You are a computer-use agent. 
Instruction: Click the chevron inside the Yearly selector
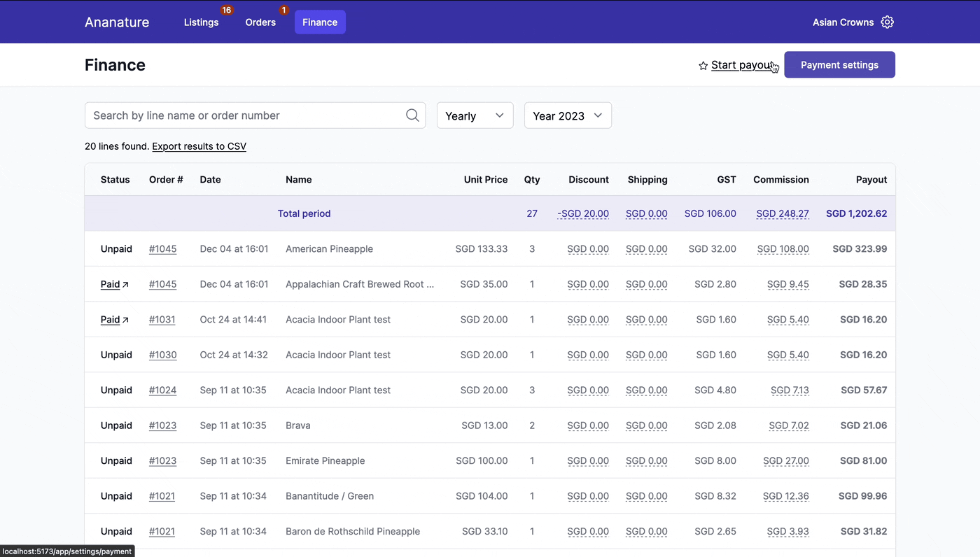pyautogui.click(x=500, y=115)
